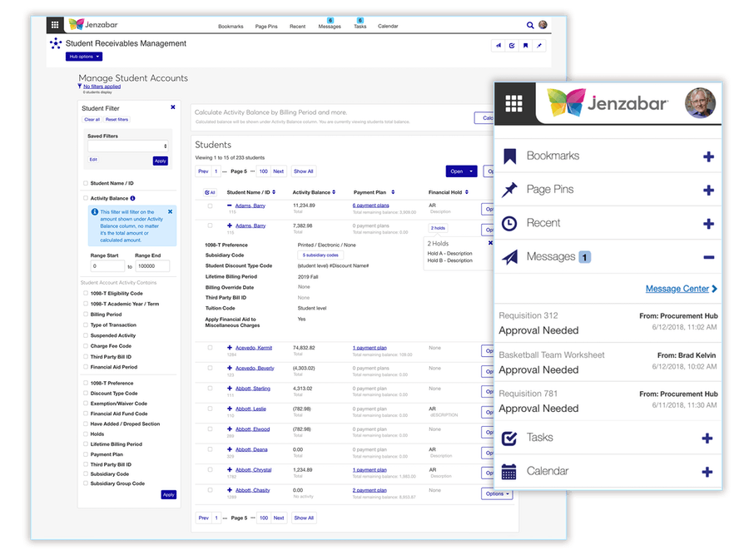749x560 pixels.
Task: Click the No filters applied link
Action: (x=102, y=87)
